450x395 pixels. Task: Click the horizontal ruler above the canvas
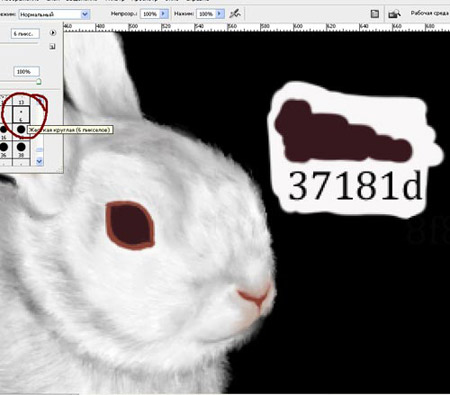pos(257,27)
